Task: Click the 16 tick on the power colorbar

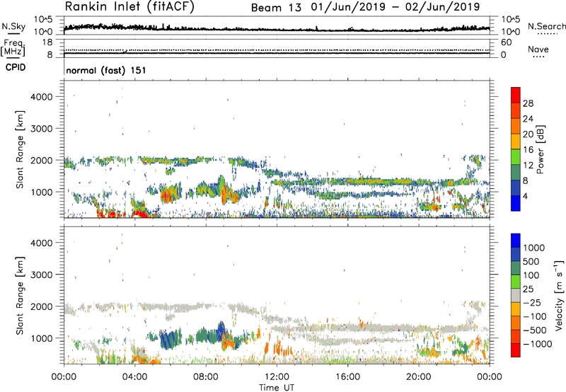Action: 528,150
